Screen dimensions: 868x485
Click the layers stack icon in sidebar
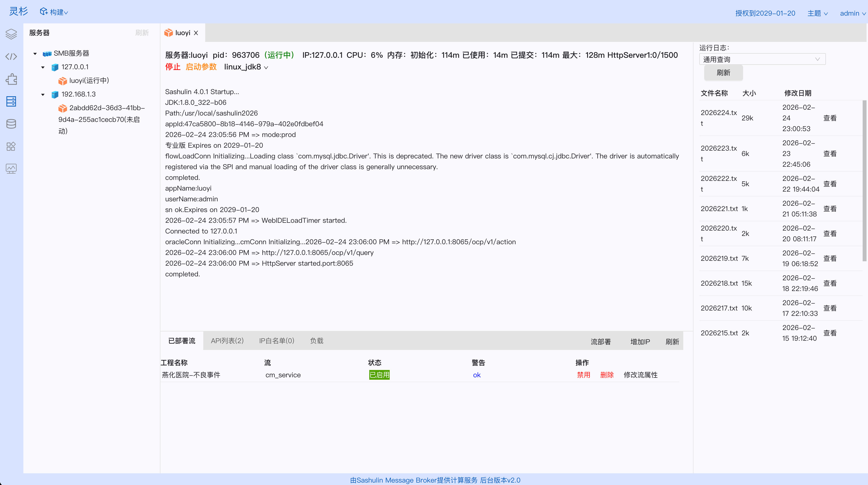click(11, 34)
